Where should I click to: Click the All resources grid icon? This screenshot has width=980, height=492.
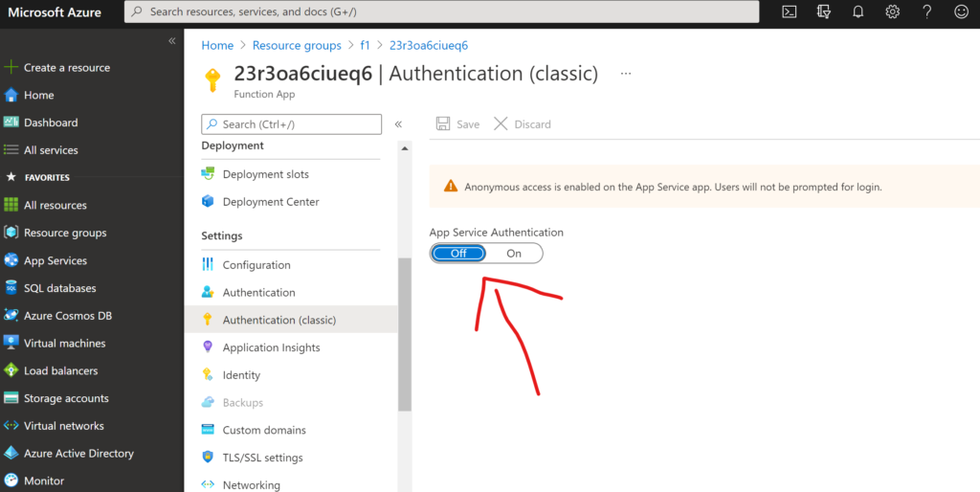click(11, 205)
